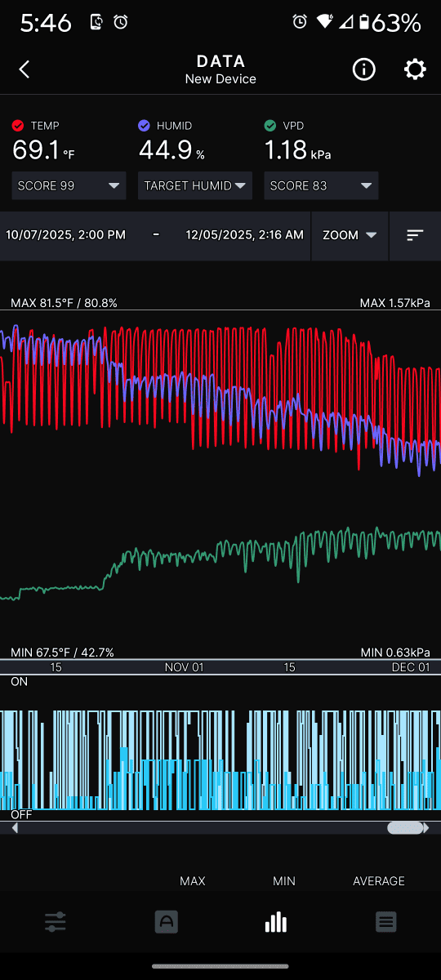Click the 69.1 °F temperature reading
This screenshot has height=980, width=441.
click(x=44, y=151)
